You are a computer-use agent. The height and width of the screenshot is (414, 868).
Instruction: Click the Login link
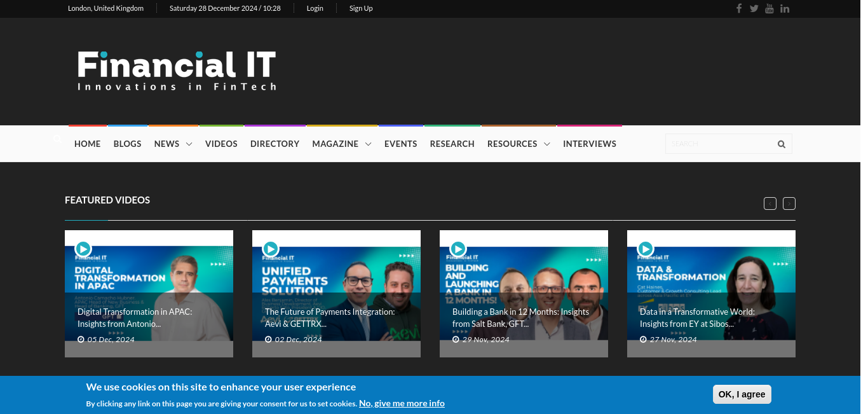pos(315,8)
